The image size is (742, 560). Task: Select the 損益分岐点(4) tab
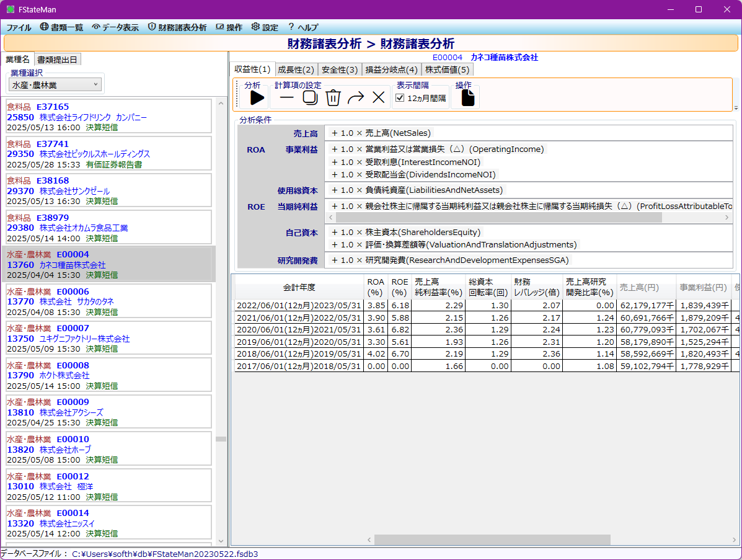coord(391,69)
